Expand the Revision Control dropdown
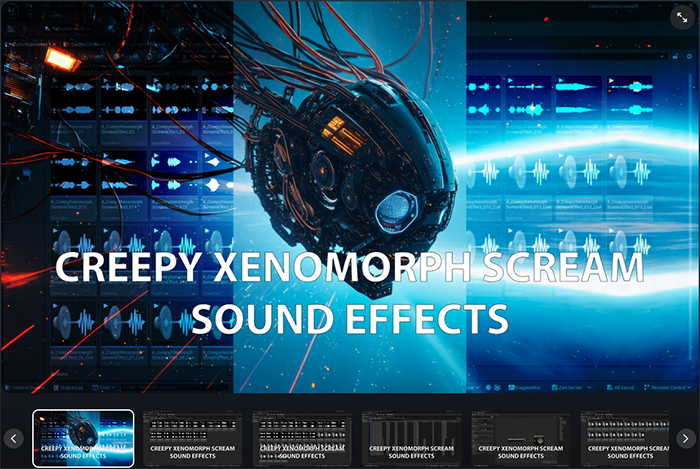 [669, 387]
